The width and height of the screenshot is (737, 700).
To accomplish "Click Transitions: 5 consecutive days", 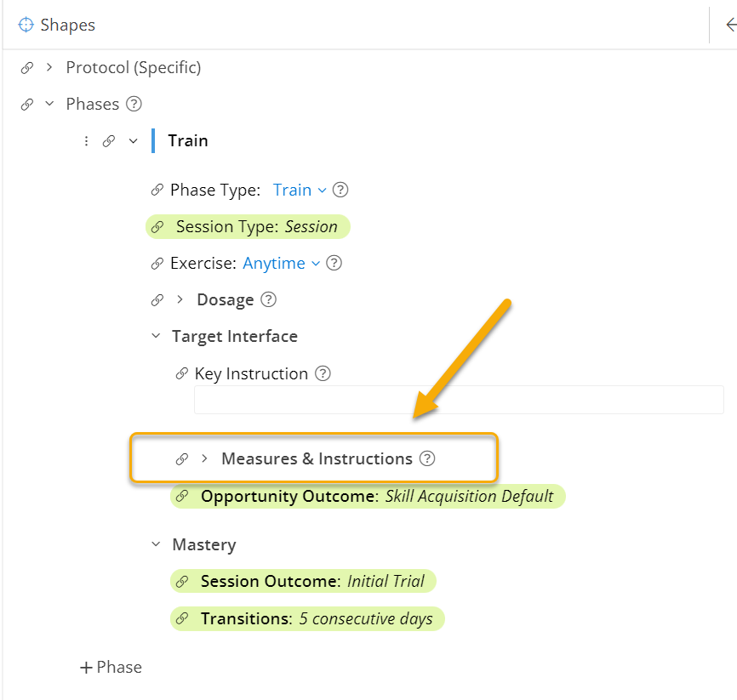I will (316, 619).
